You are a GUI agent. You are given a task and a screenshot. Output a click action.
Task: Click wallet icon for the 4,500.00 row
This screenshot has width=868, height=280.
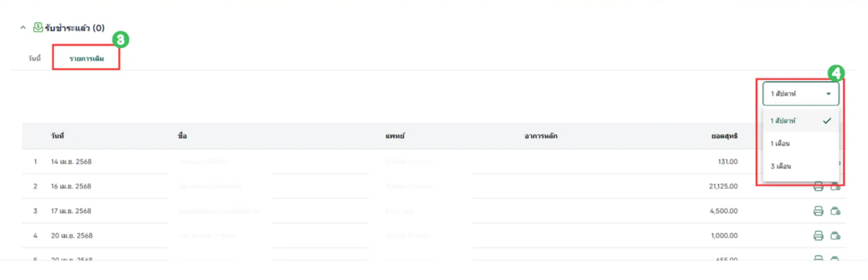coord(835,211)
